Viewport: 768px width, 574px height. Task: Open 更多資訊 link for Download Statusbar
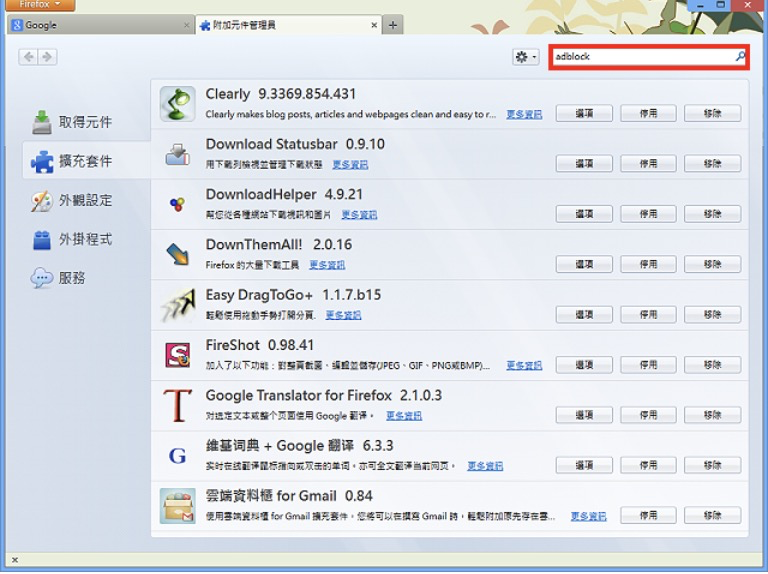click(350, 165)
